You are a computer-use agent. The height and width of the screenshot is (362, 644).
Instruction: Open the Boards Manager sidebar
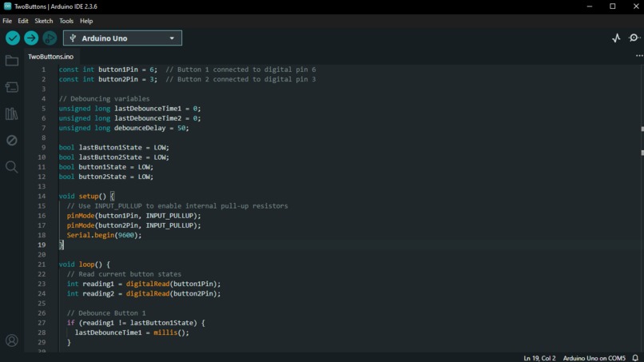11,87
